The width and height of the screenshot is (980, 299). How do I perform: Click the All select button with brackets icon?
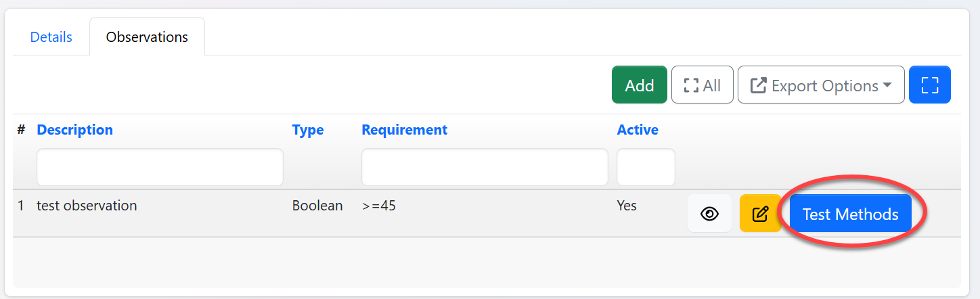tap(702, 85)
